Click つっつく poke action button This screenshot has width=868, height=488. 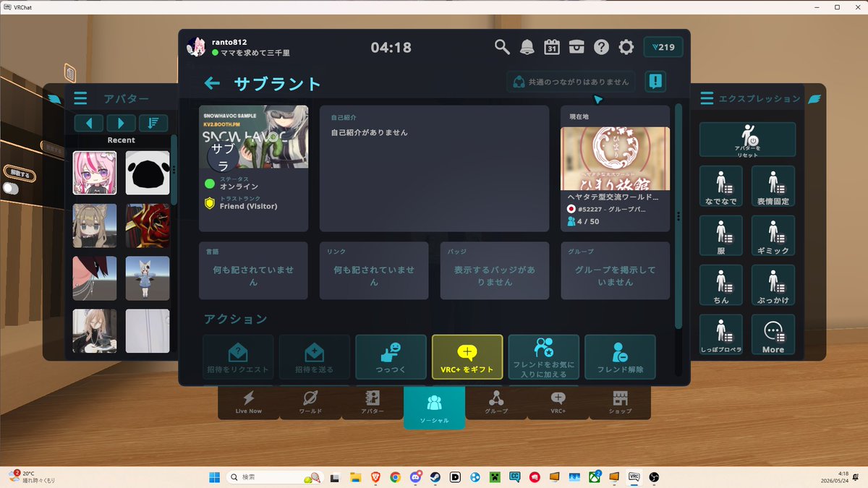(391, 357)
